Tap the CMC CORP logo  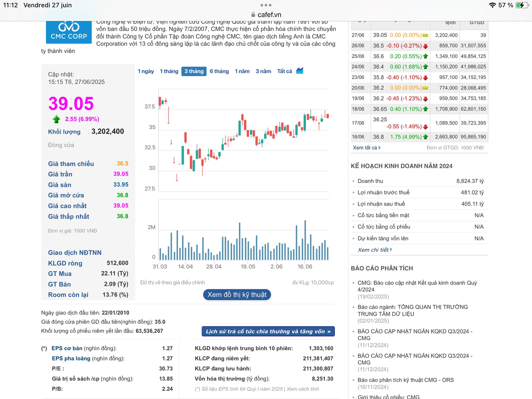[x=69, y=32]
